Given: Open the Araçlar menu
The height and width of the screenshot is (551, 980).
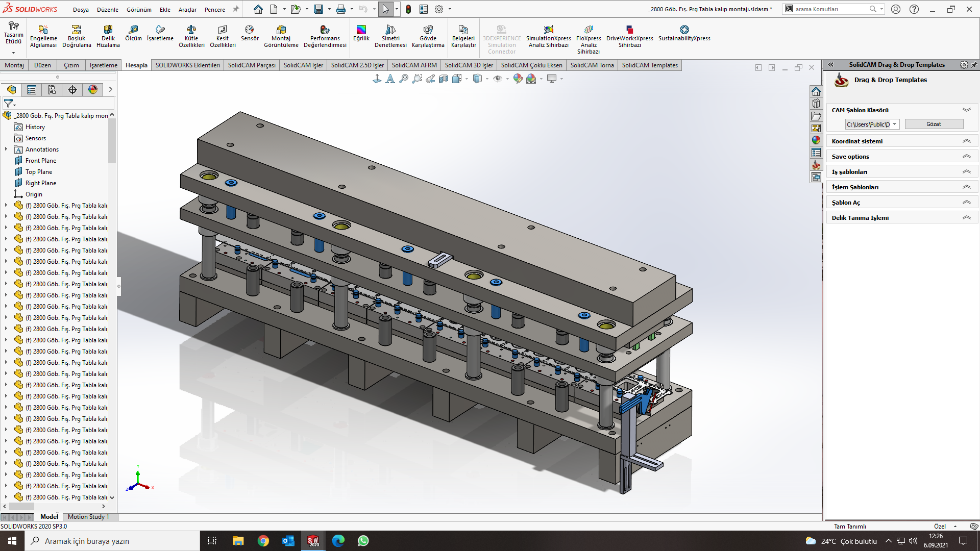Looking at the screenshot, I should 187,10.
